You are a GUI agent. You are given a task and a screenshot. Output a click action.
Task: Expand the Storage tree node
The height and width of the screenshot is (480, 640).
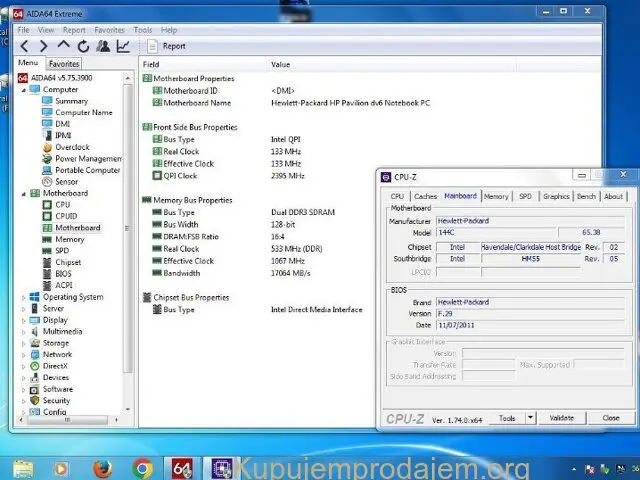point(24,343)
